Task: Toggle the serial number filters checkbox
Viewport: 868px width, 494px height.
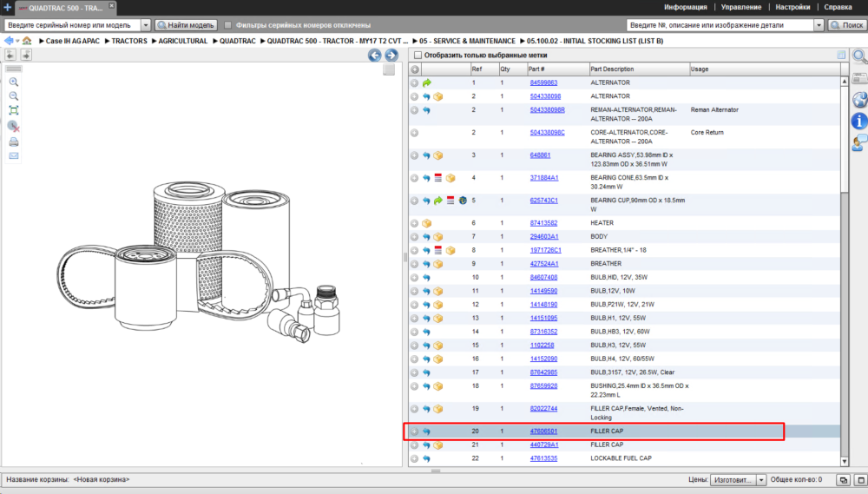Action: tap(227, 25)
